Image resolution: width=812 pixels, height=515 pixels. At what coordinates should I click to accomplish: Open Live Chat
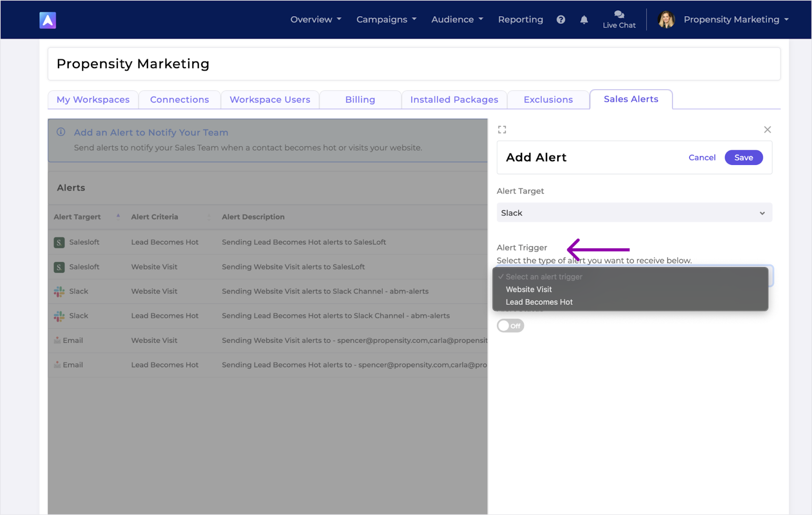pyautogui.click(x=619, y=20)
